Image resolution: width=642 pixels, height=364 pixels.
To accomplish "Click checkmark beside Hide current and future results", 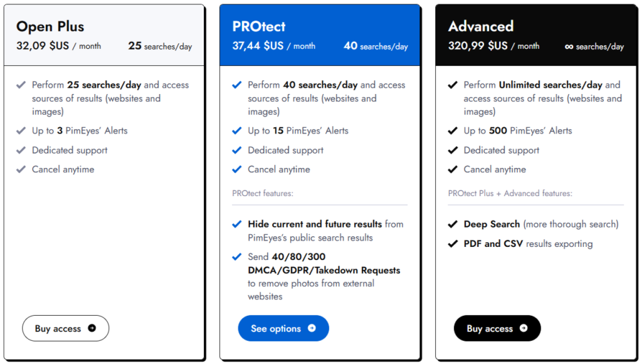I will pyautogui.click(x=236, y=224).
